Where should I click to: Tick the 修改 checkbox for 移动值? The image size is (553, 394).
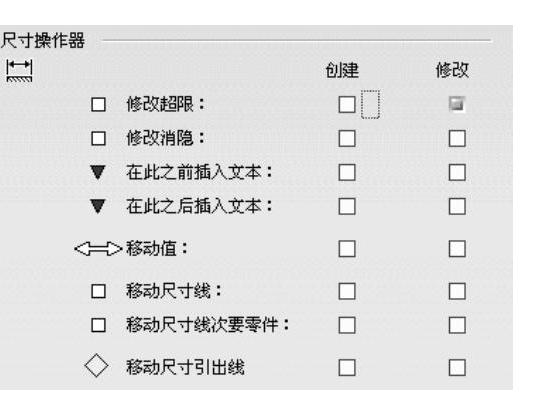457,249
